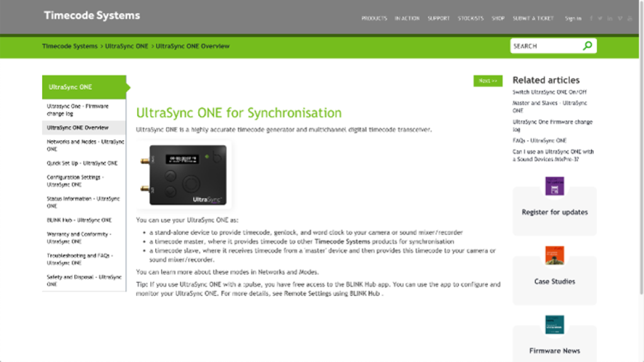The width and height of the screenshot is (644, 362).
Task: Select Quick Set Up sidebar article
Action: [82, 163]
